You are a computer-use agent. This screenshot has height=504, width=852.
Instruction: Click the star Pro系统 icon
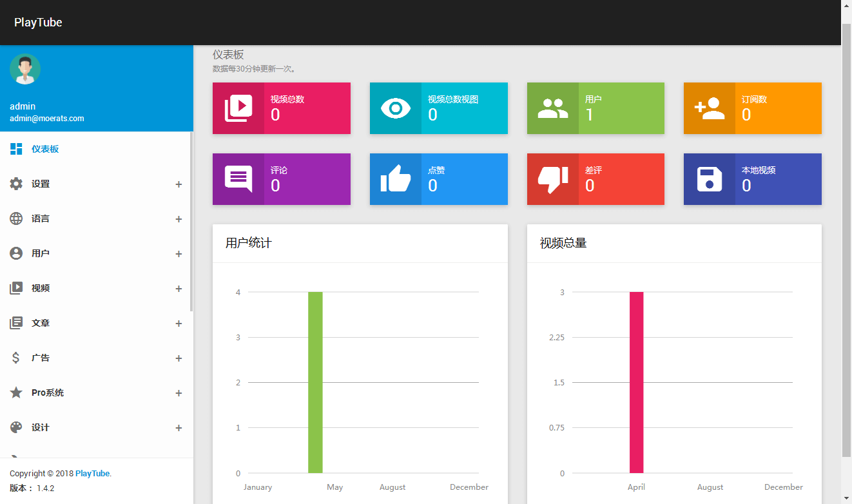[16, 393]
